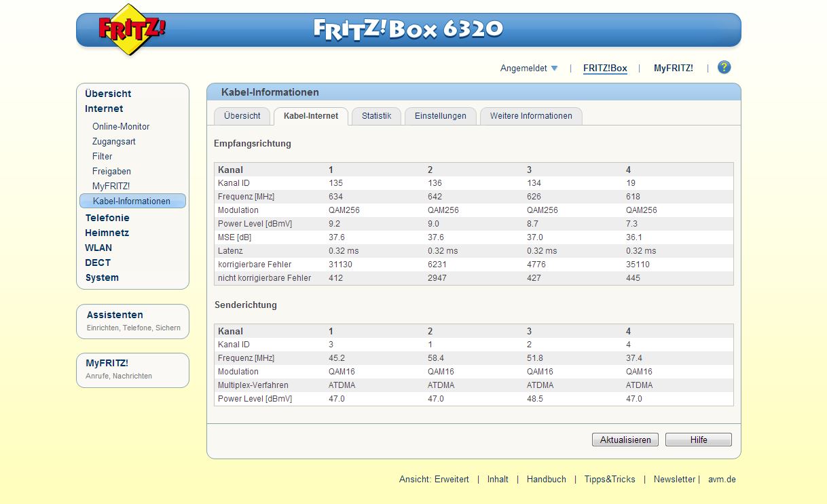
Task: Open the Handbuch footer link
Action: tap(547, 479)
